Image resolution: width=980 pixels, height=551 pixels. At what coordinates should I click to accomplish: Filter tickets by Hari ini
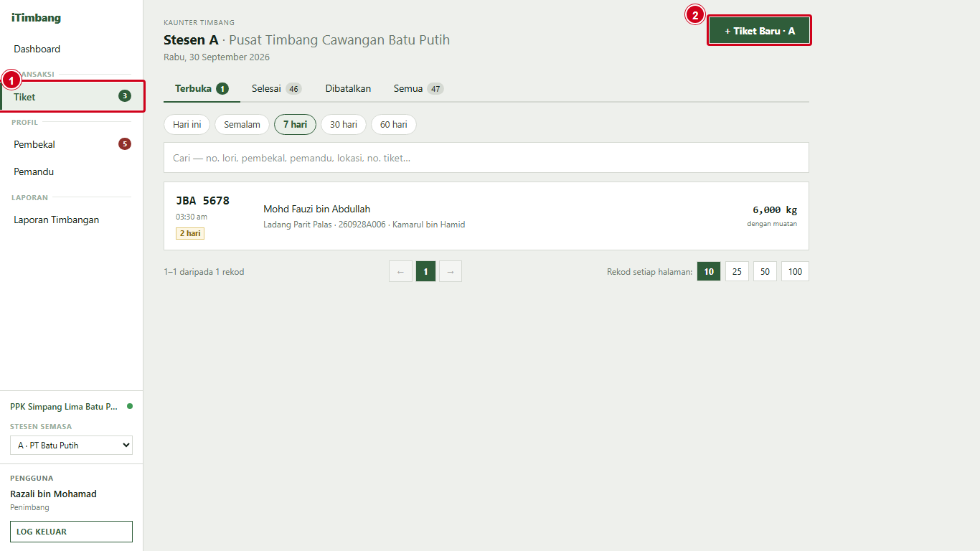point(187,124)
